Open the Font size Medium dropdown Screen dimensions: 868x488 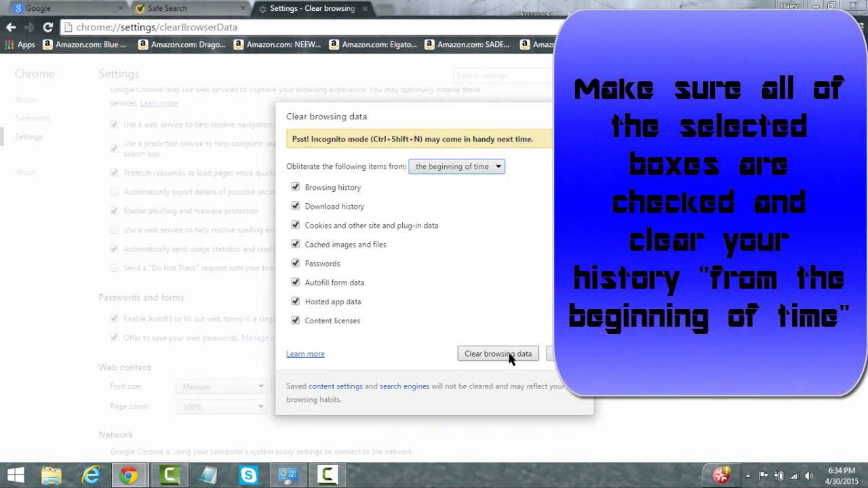(221, 386)
